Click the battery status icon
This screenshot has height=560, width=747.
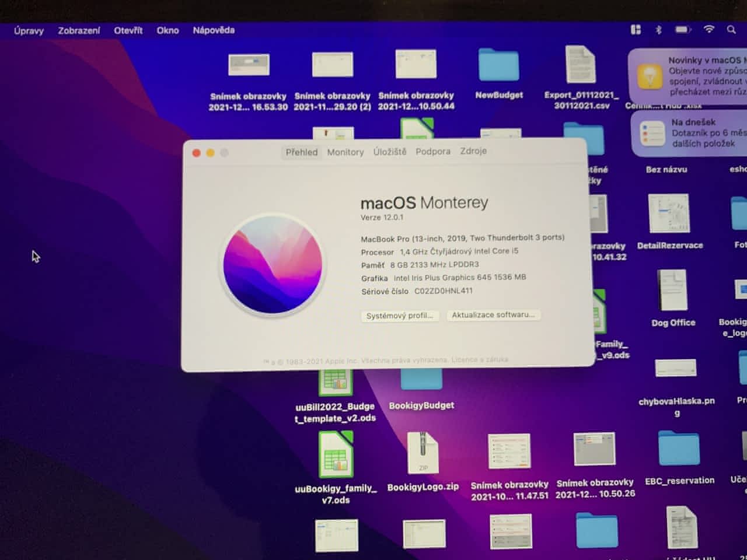(683, 29)
